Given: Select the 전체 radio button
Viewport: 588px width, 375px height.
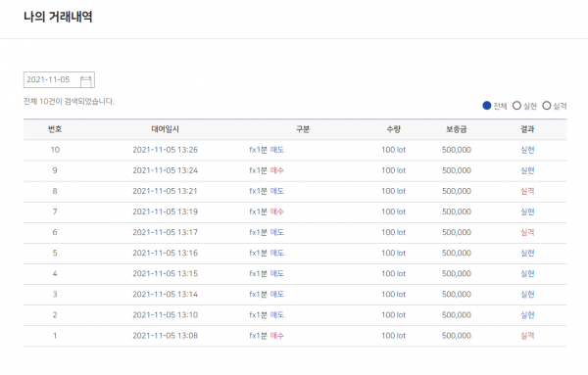Looking at the screenshot, I should [x=487, y=106].
